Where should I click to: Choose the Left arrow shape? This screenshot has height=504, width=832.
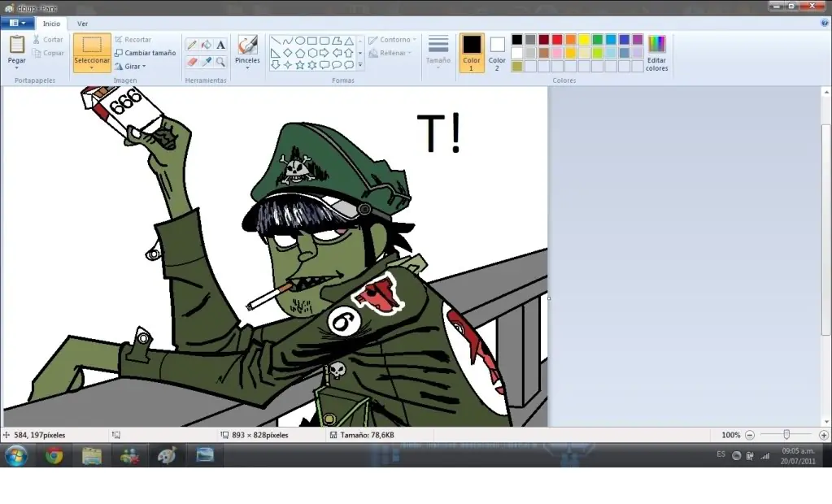337,53
